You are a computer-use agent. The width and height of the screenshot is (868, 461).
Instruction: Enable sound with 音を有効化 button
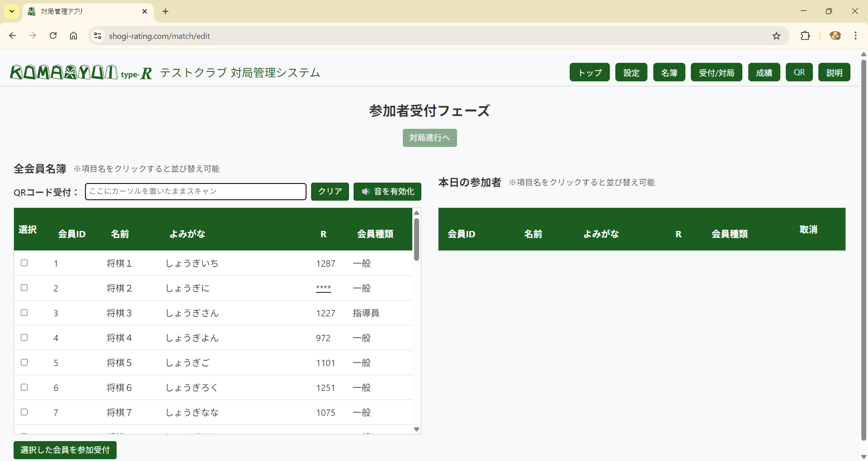387,192
